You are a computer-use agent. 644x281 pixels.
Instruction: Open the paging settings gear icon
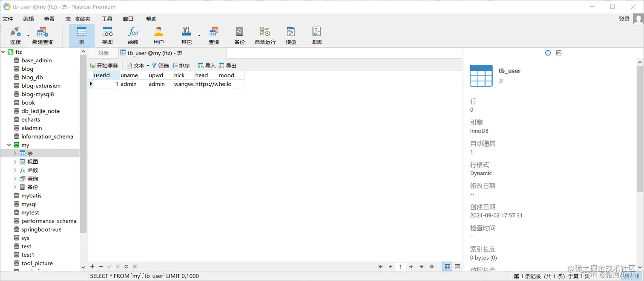(x=431, y=267)
